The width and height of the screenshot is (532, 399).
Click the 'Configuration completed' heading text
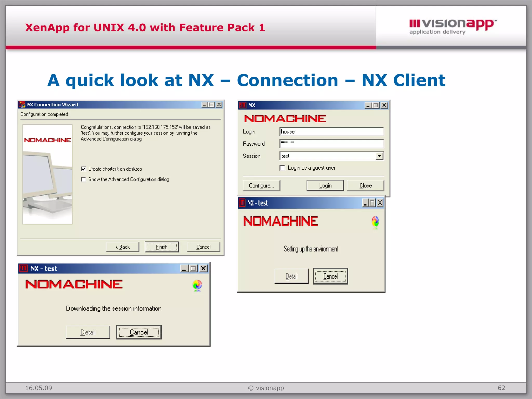[44, 114]
